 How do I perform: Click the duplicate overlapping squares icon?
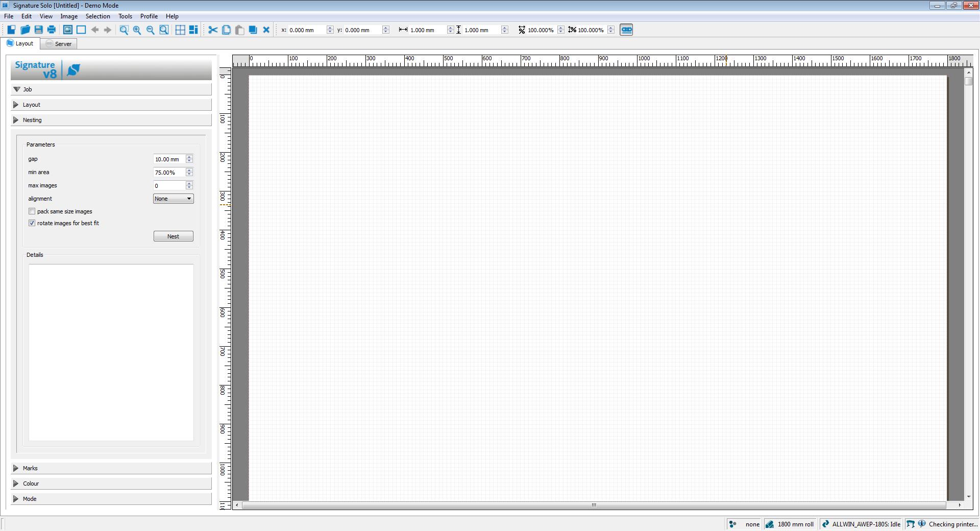[253, 30]
